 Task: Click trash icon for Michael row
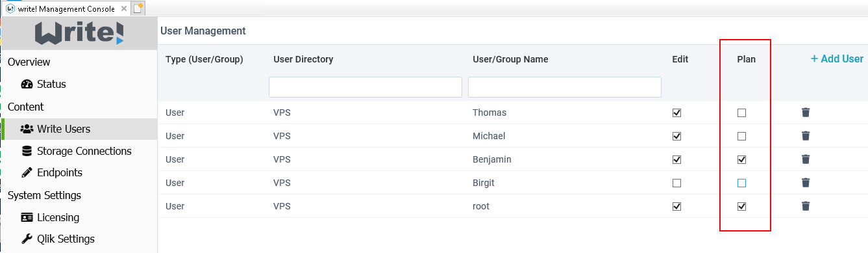point(806,136)
